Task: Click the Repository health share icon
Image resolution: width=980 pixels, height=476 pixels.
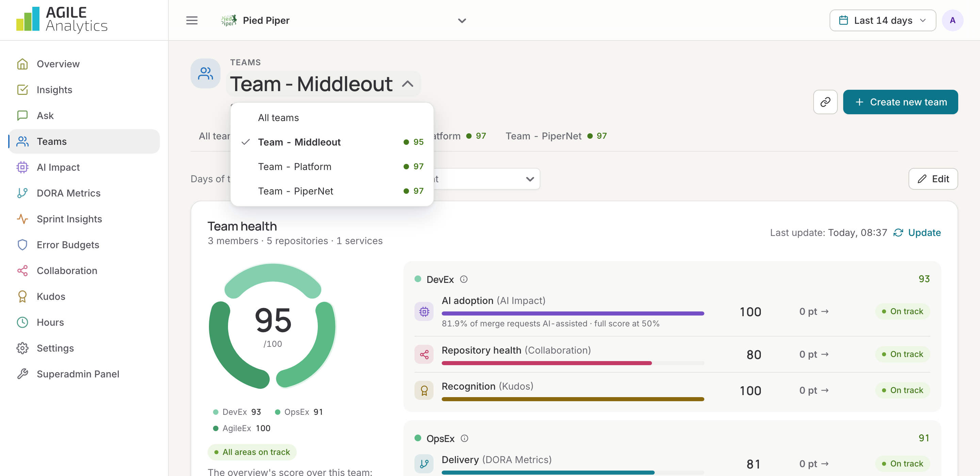Action: 424,354
